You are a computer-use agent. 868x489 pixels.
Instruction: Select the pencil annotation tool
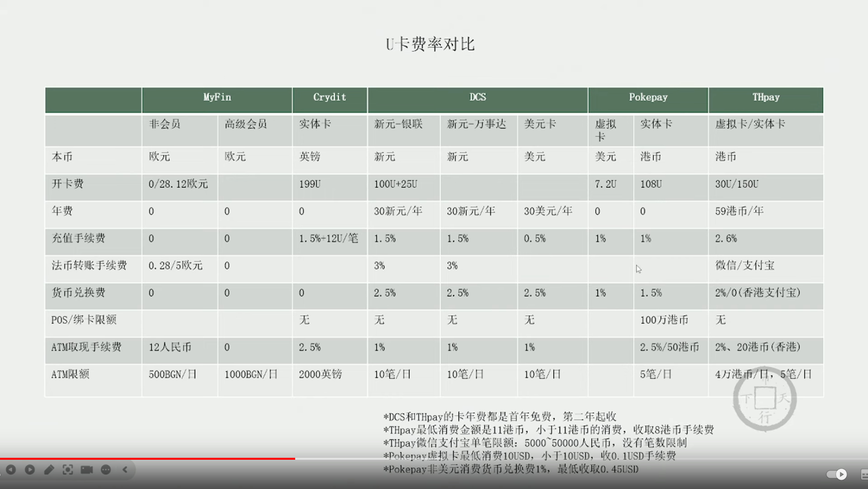pos(49,469)
